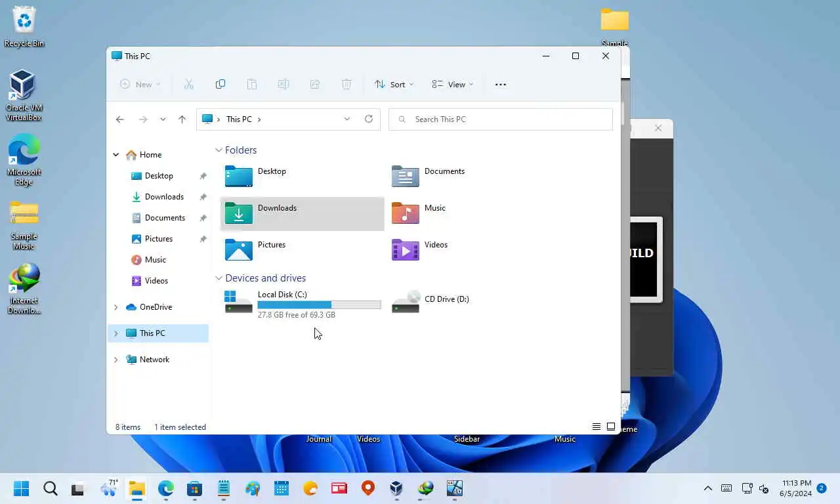Collapse the Folders group
840x504 pixels.
click(x=219, y=150)
